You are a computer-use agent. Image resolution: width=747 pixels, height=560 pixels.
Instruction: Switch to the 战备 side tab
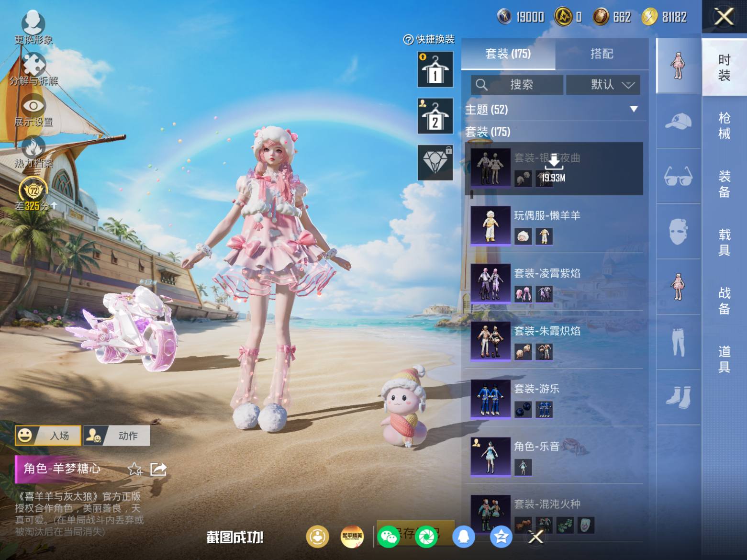[x=724, y=301]
